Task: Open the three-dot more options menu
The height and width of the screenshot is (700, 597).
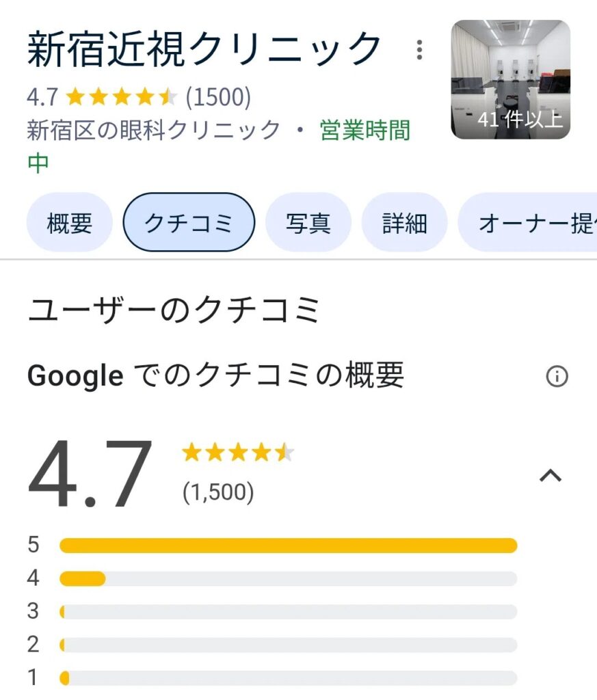Action: tap(419, 50)
